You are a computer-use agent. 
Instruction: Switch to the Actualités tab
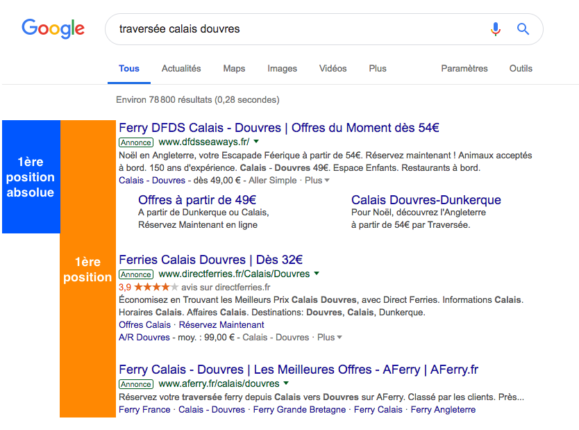[181, 68]
